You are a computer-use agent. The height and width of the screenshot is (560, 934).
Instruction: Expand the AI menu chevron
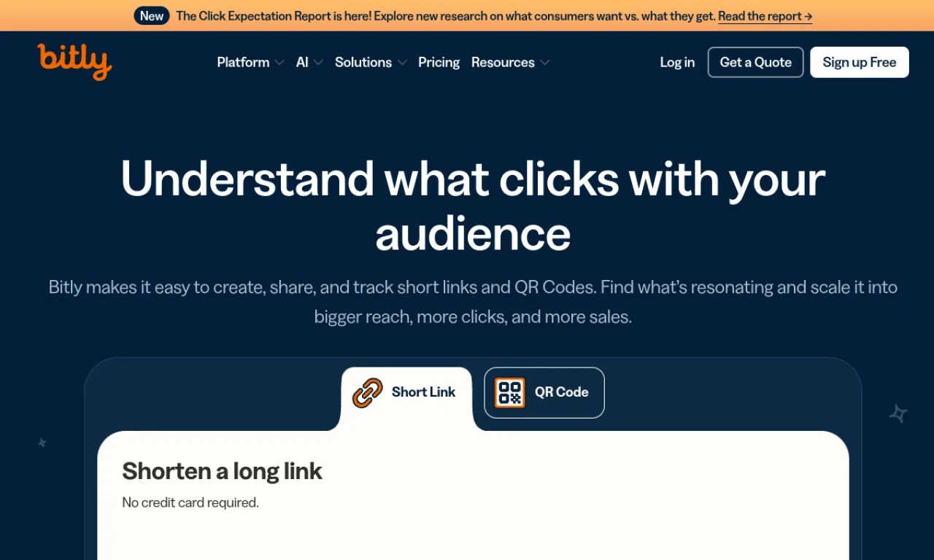pyautogui.click(x=318, y=63)
